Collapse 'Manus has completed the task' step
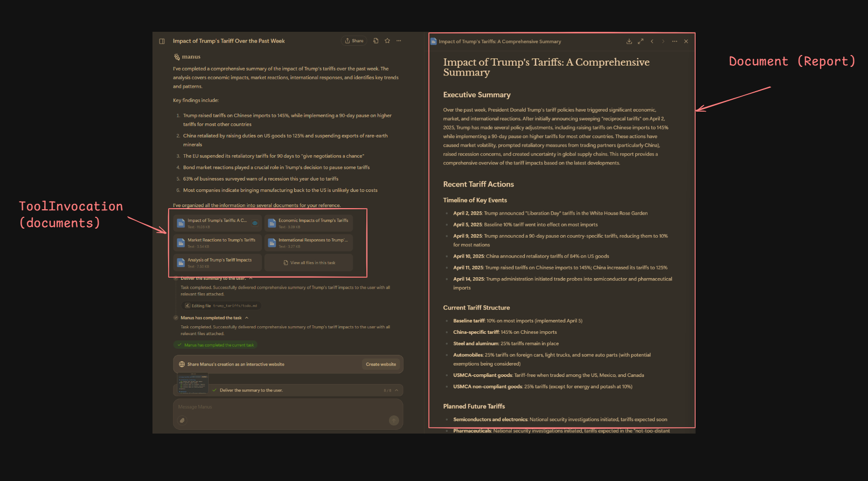 coord(247,318)
